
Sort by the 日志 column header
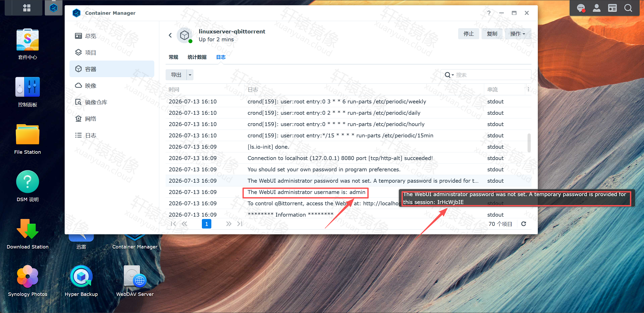364,90
